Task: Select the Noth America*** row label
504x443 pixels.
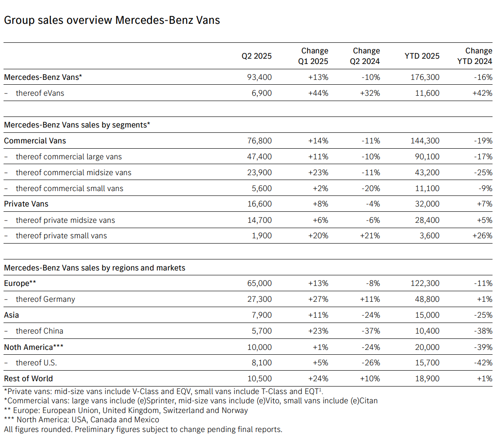Action: 34,347
